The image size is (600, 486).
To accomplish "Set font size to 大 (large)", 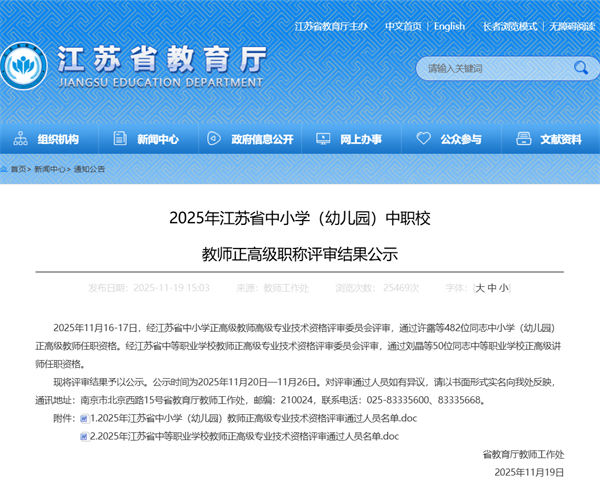I will pos(480,287).
